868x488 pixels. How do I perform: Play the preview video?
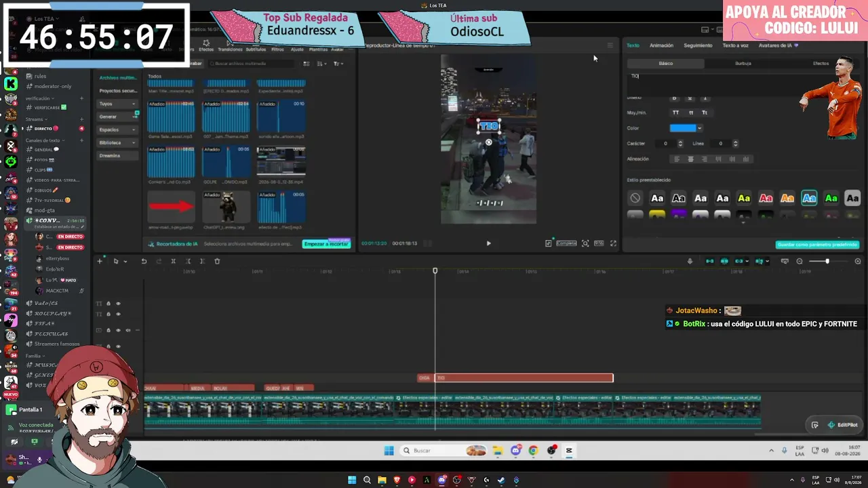click(x=488, y=243)
